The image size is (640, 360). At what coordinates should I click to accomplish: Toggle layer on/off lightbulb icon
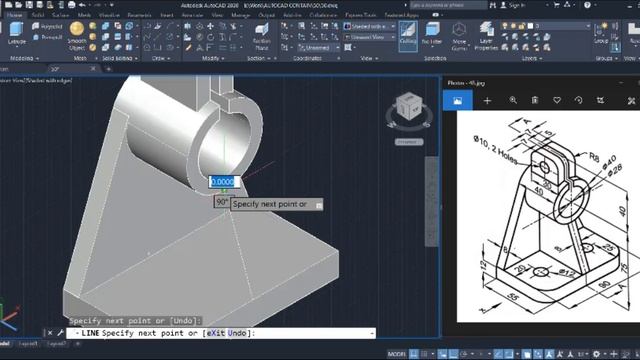click(x=505, y=26)
